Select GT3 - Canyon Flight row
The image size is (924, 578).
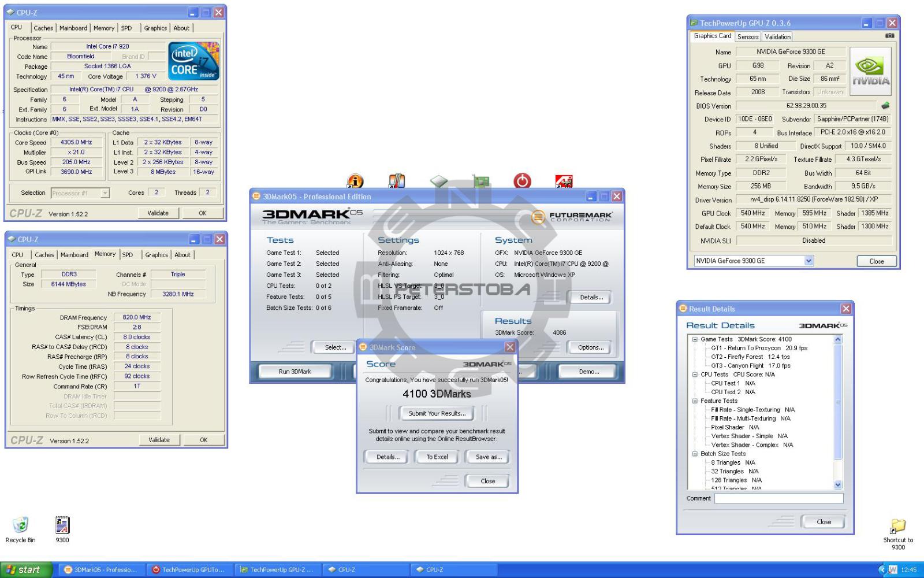[751, 365]
